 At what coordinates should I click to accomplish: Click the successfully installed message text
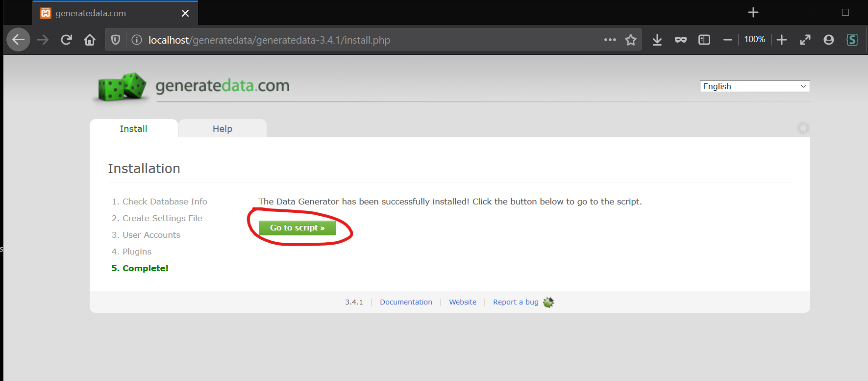tap(450, 202)
